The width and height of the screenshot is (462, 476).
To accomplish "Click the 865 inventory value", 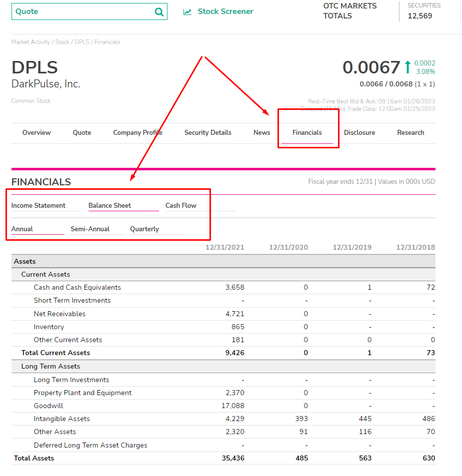I will click(237, 327).
